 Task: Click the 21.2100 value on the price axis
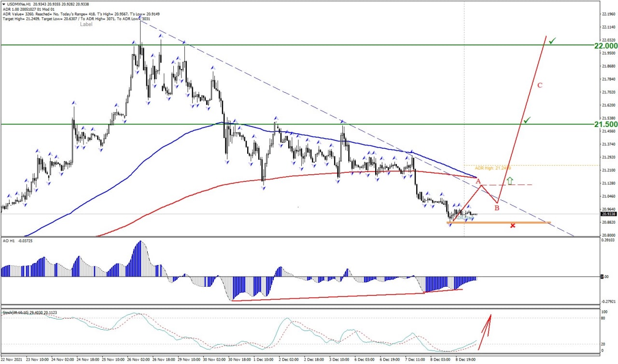coord(608,170)
